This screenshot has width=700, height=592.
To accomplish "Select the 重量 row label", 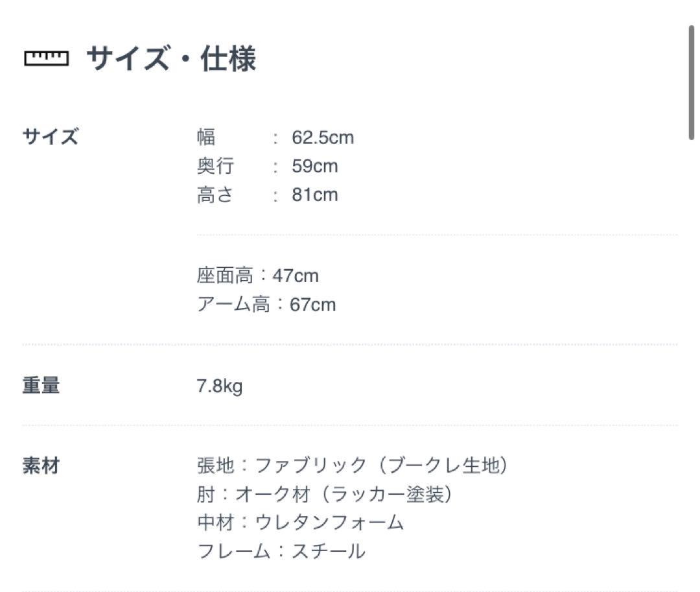I will [x=41, y=385].
